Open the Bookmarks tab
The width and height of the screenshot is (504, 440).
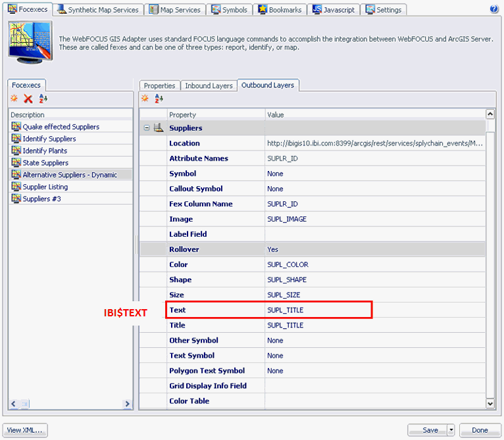pos(280,10)
